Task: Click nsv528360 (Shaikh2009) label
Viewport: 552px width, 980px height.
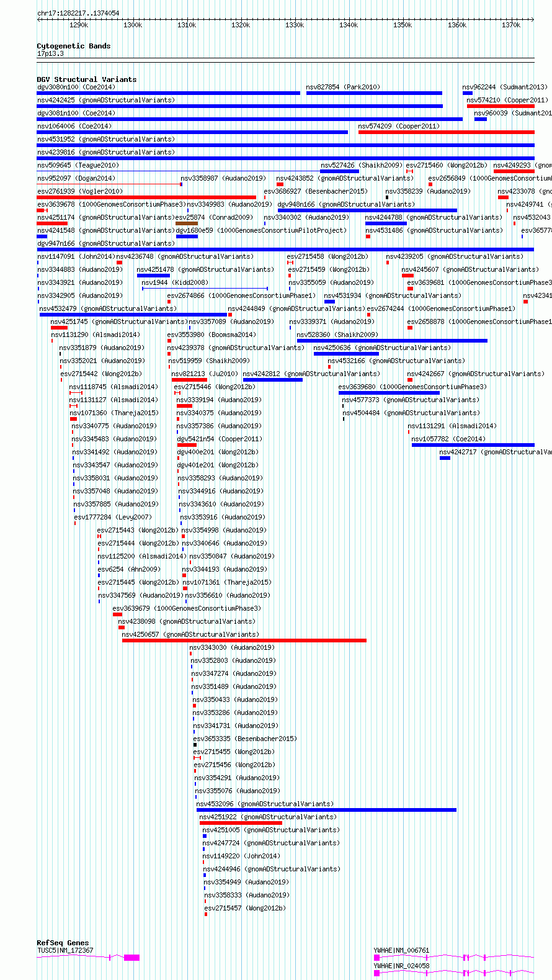Action: [337, 335]
